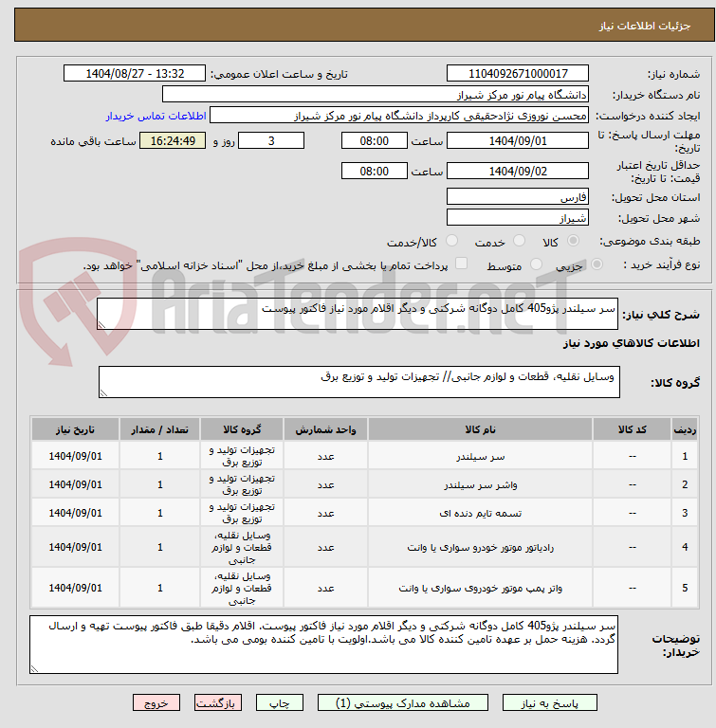Click the ردیف column header
The image size is (716, 728).
point(685,429)
